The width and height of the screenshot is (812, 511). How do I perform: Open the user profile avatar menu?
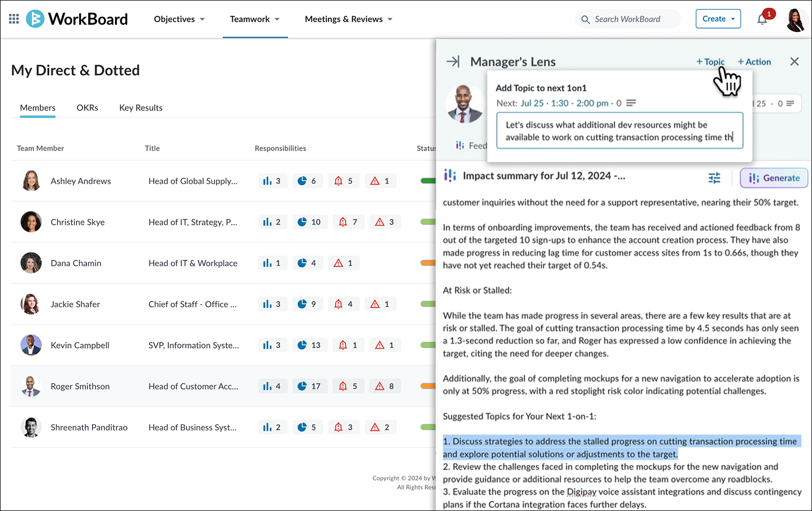(x=795, y=20)
